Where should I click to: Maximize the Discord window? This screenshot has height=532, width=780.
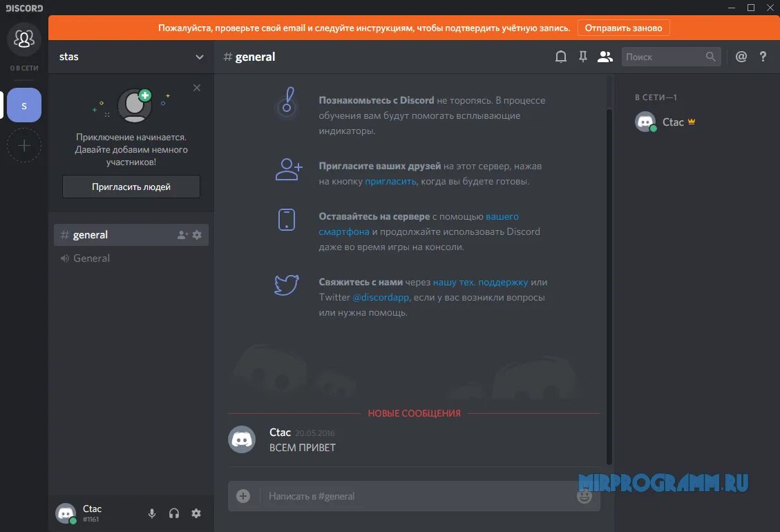pyautogui.click(x=751, y=8)
